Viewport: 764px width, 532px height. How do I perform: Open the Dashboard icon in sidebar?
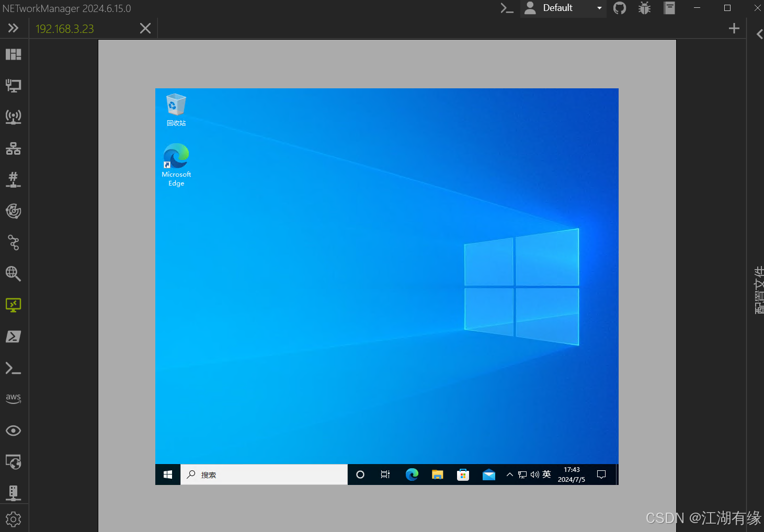[14, 54]
